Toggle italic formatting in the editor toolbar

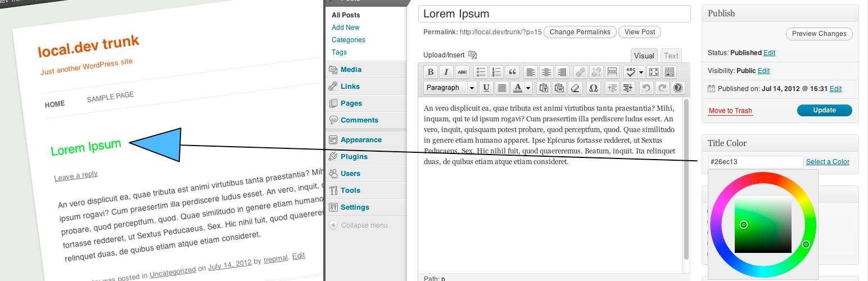point(446,72)
